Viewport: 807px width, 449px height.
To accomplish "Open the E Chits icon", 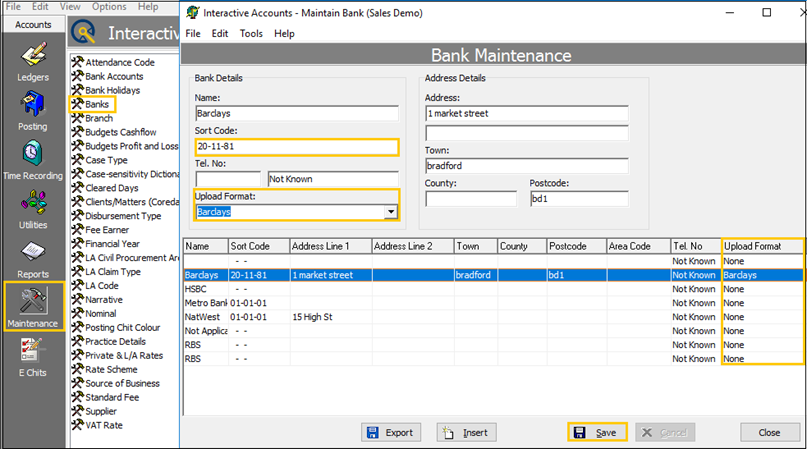I will pos(32,350).
